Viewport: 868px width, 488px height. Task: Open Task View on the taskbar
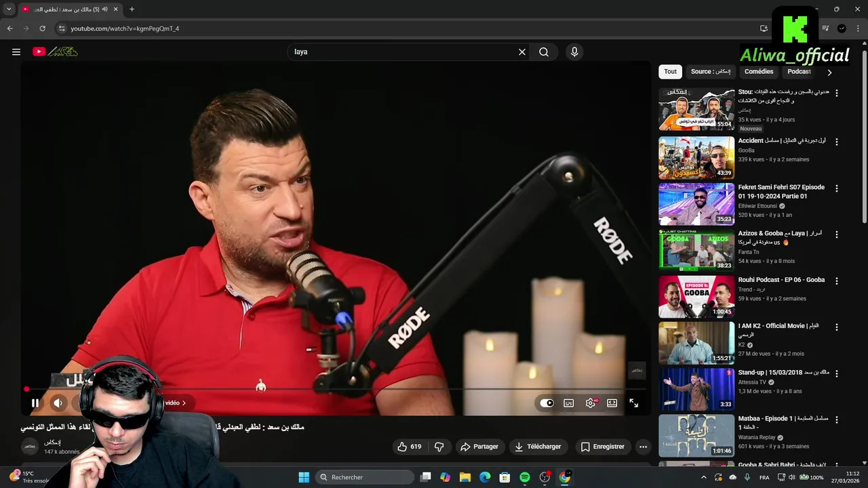426,477
